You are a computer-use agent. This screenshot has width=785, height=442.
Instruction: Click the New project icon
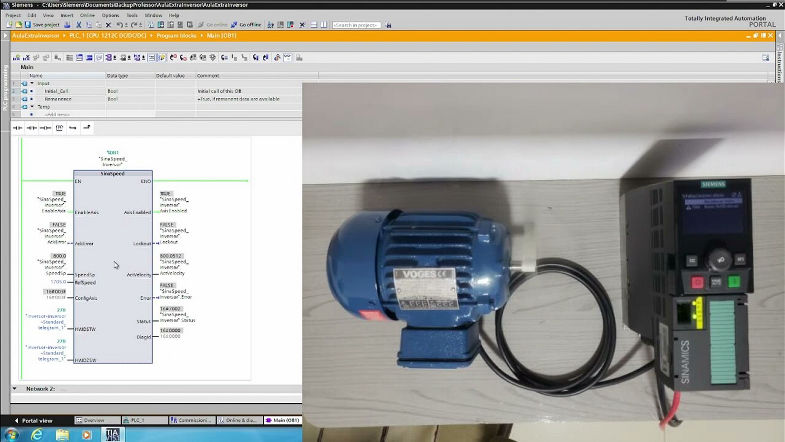(10, 25)
